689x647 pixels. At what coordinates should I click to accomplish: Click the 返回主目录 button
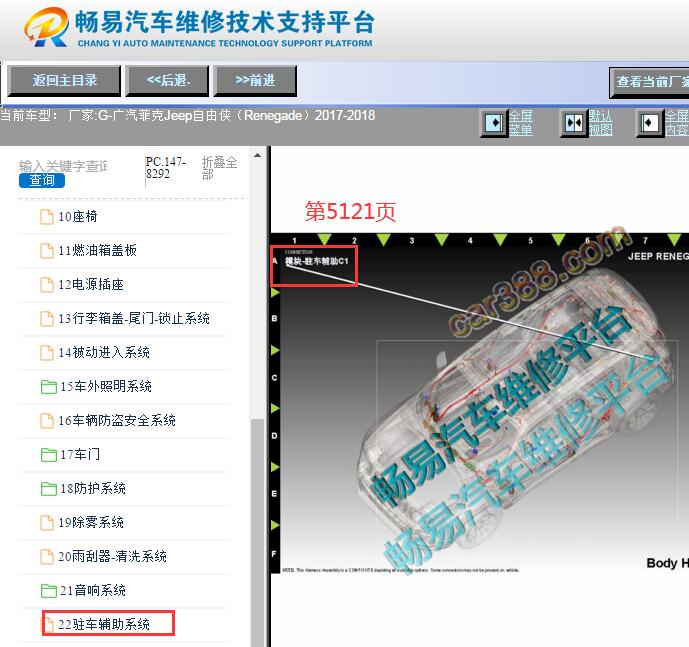(x=64, y=81)
